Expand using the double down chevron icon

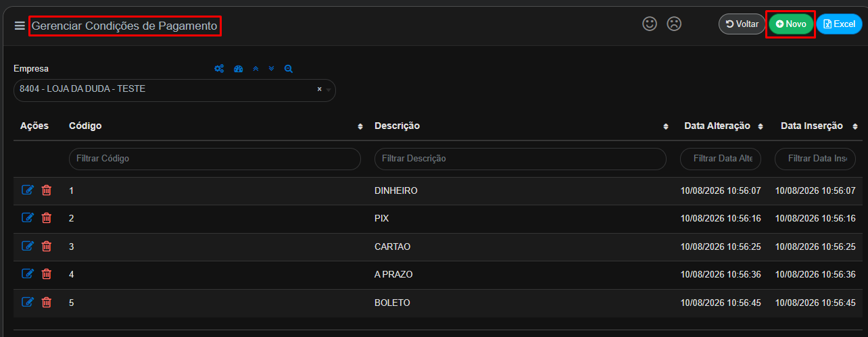point(272,69)
